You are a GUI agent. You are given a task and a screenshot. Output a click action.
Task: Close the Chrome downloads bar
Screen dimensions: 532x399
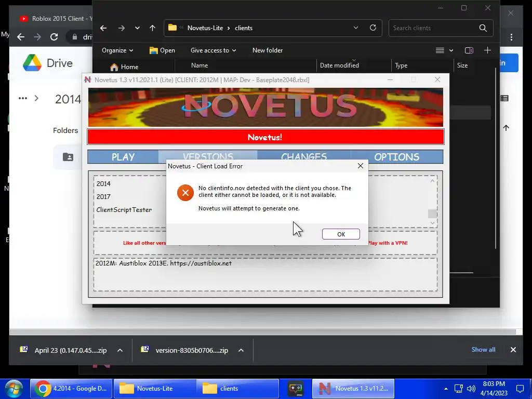tap(513, 350)
